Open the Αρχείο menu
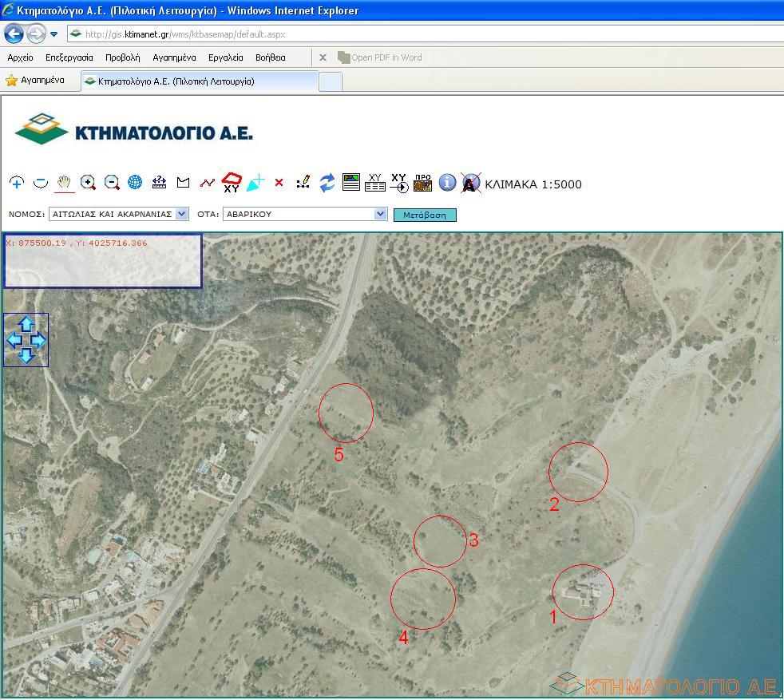 click(x=20, y=57)
